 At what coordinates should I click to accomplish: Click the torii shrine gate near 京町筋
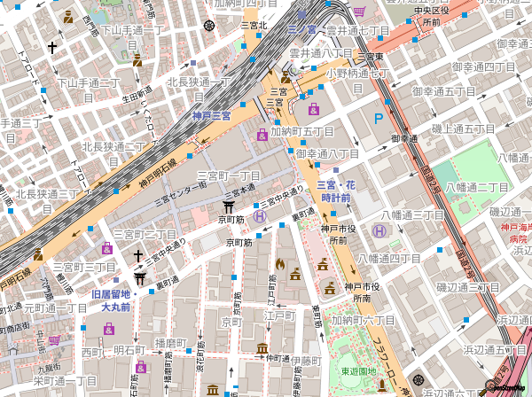coord(229,207)
